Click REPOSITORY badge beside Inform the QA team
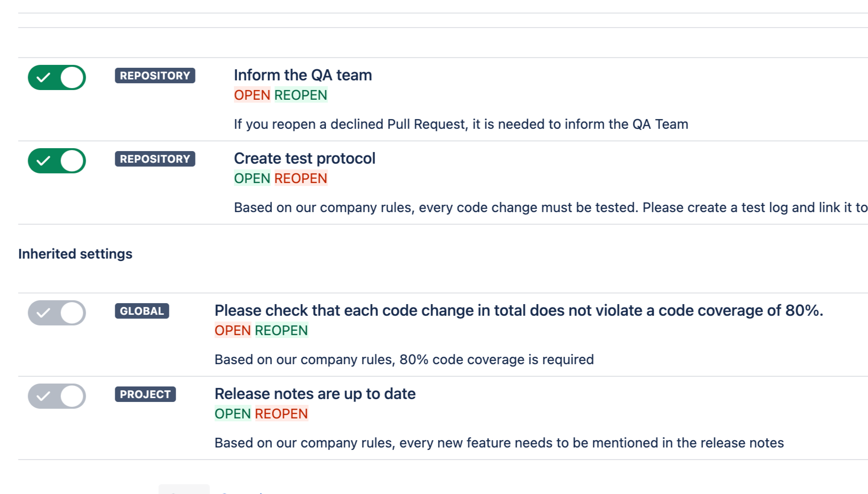This screenshot has height=494, width=868. 155,76
